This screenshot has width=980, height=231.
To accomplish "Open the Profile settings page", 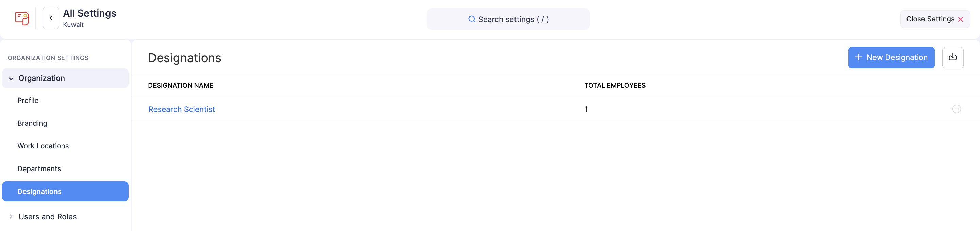I will click(28, 100).
